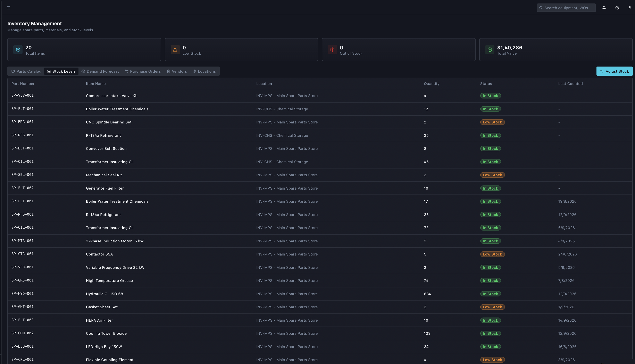Focus the Search equipment input field
Image resolution: width=635 pixels, height=364 pixels.
(566, 8)
